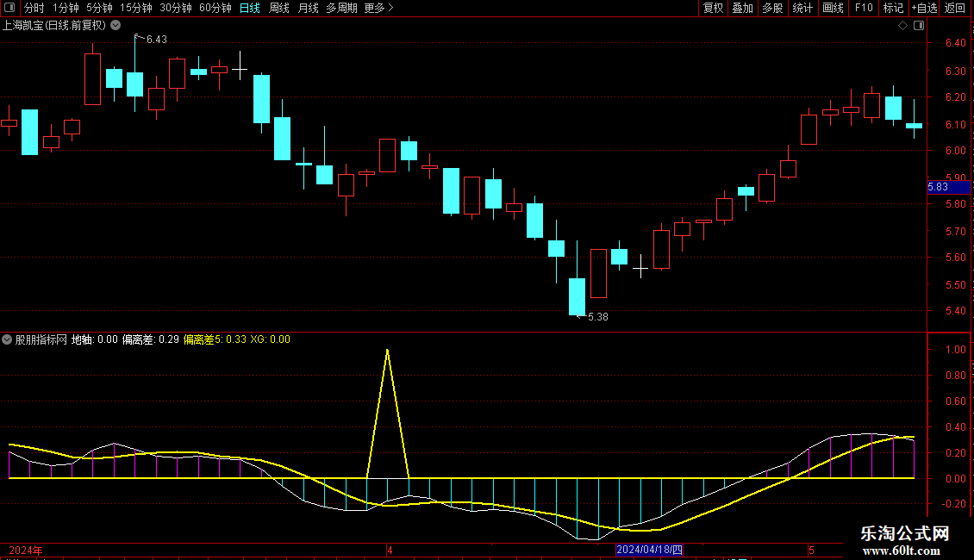The height and width of the screenshot is (560, 974).
Task: Select the 30分钟 period
Action: tap(176, 8)
